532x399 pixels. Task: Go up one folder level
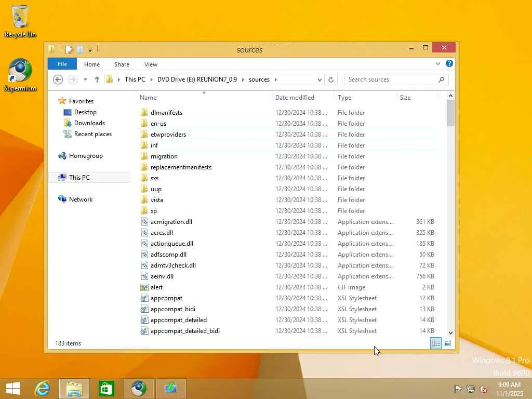point(97,79)
